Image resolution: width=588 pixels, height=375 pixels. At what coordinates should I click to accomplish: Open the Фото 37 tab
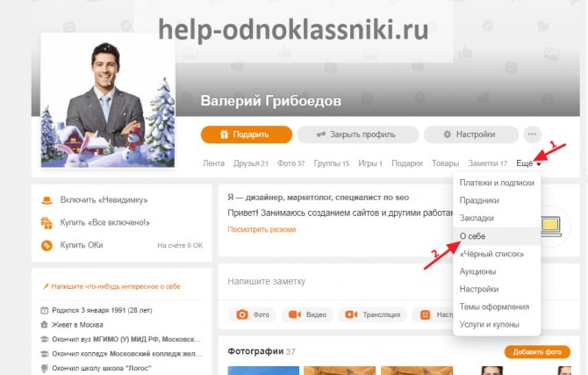tap(291, 163)
